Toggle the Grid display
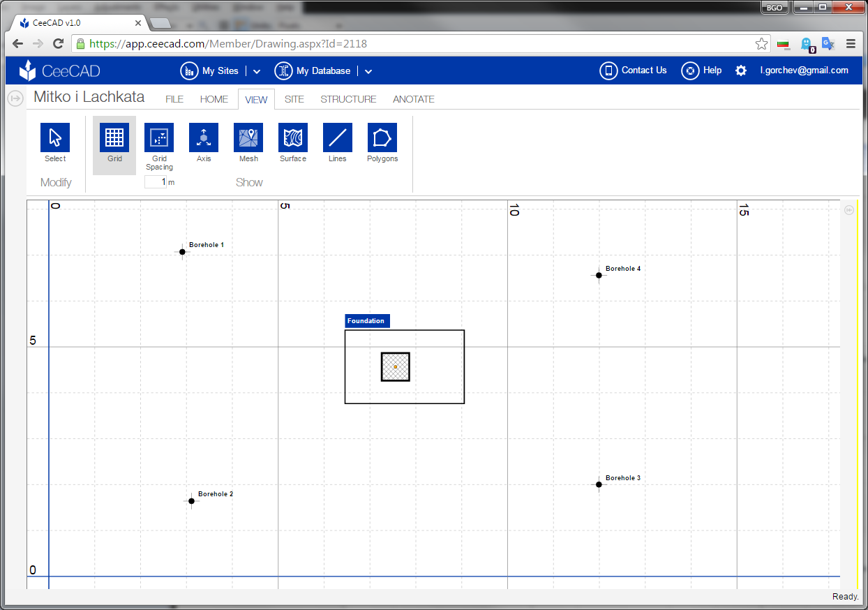The width and height of the screenshot is (868, 610). [114, 137]
